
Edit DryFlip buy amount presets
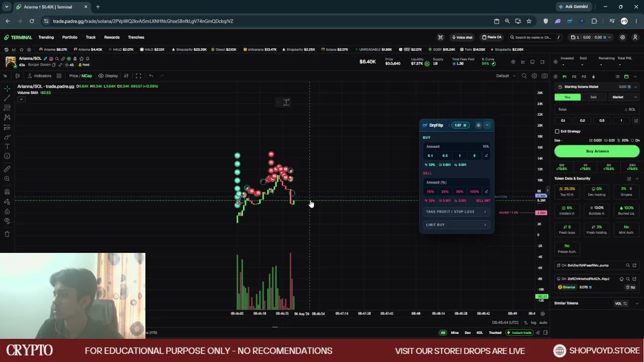[486, 156]
